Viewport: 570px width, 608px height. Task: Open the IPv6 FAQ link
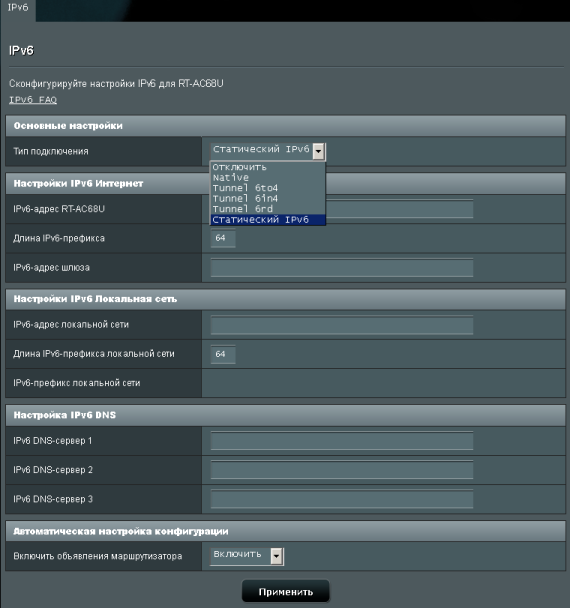coord(33,100)
